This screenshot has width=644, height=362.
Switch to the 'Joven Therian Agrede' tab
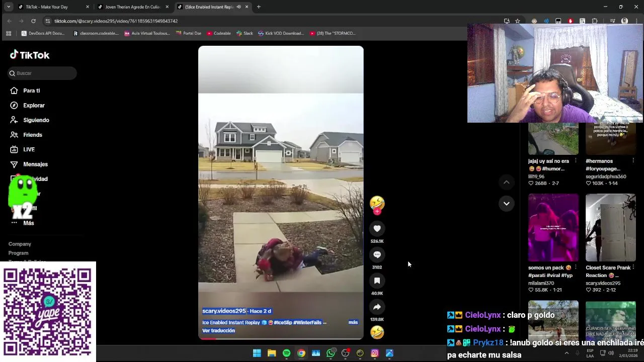point(132,7)
